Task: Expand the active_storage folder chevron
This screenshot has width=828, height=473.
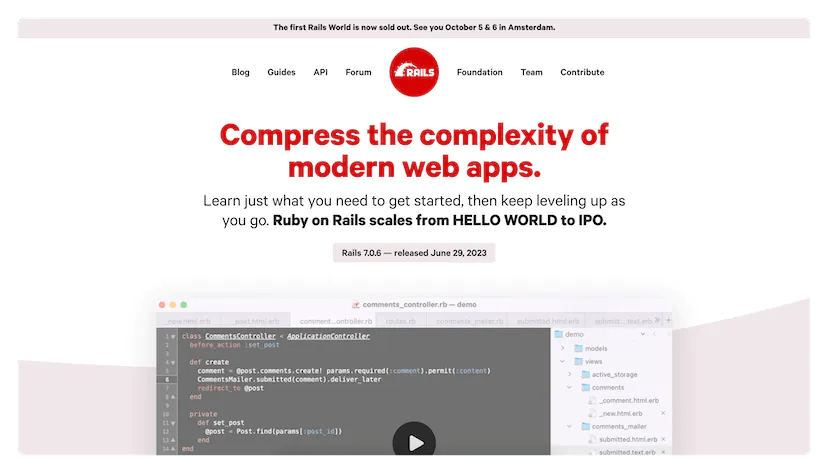Action: [x=570, y=374]
